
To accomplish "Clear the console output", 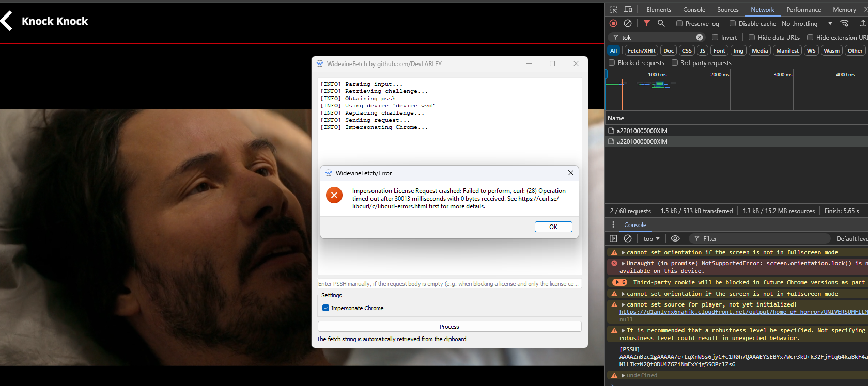I will (x=628, y=238).
